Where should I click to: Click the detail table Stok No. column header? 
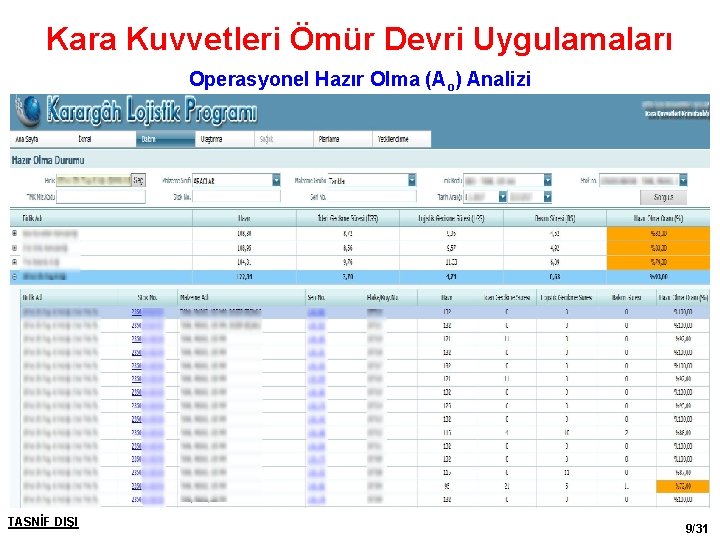tap(147, 298)
